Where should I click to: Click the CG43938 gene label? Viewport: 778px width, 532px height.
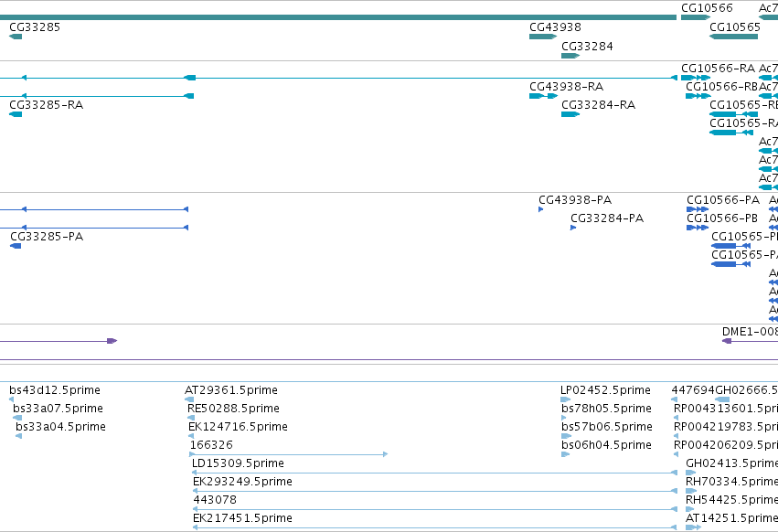pos(555,27)
